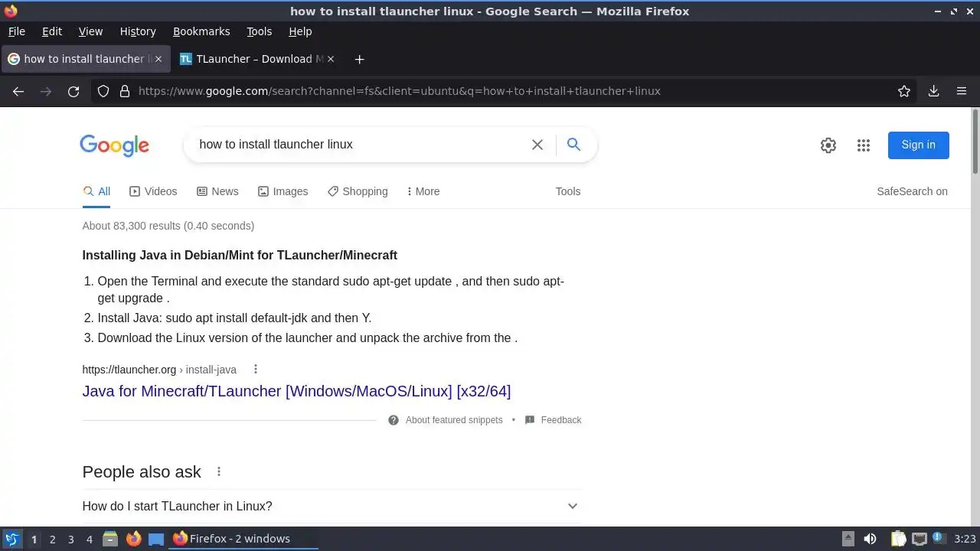Select the 'how to install tlauncher' tab
The image size is (980, 551).
click(86, 59)
